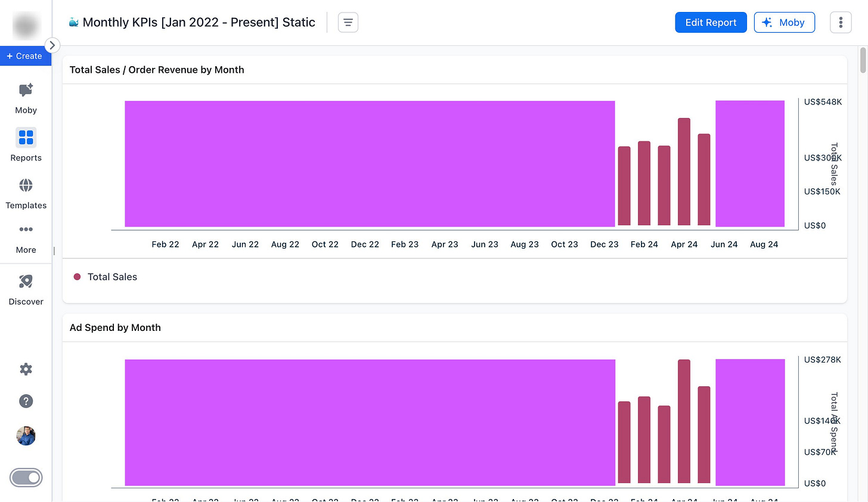The height and width of the screenshot is (502, 868).
Task: Click the Total Sales chart title
Action: [157, 70]
